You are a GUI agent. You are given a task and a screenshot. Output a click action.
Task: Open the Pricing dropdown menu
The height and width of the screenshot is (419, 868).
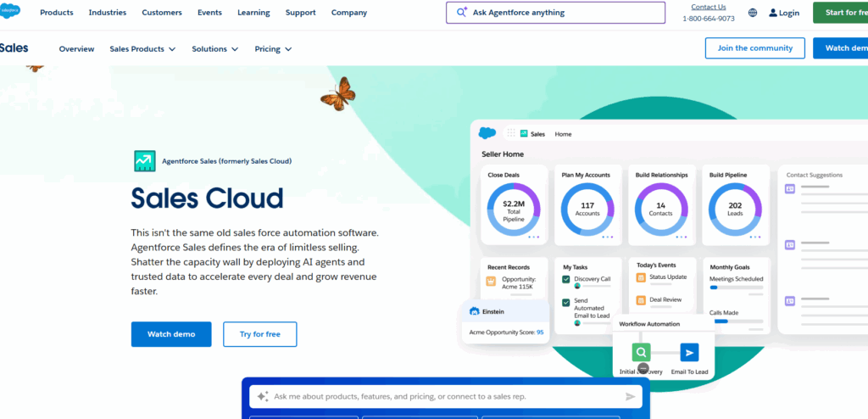coord(273,49)
